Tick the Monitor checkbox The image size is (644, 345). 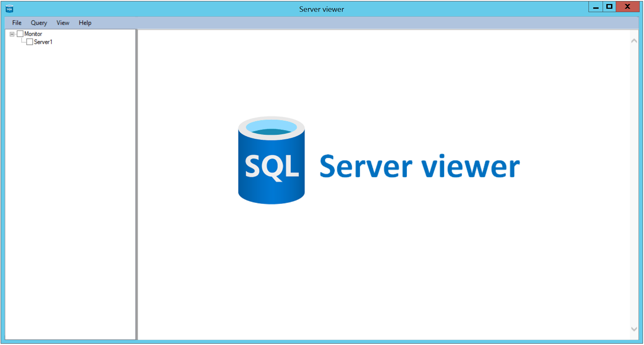[x=20, y=34]
